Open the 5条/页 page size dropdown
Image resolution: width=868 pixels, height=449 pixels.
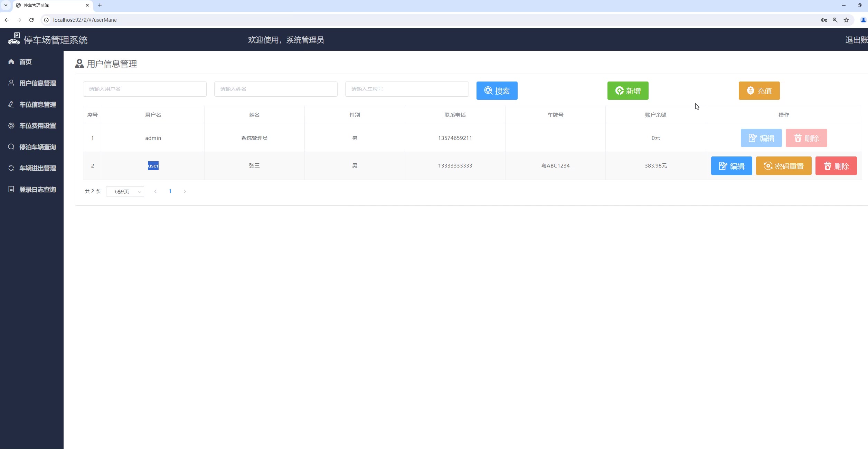pyautogui.click(x=125, y=192)
